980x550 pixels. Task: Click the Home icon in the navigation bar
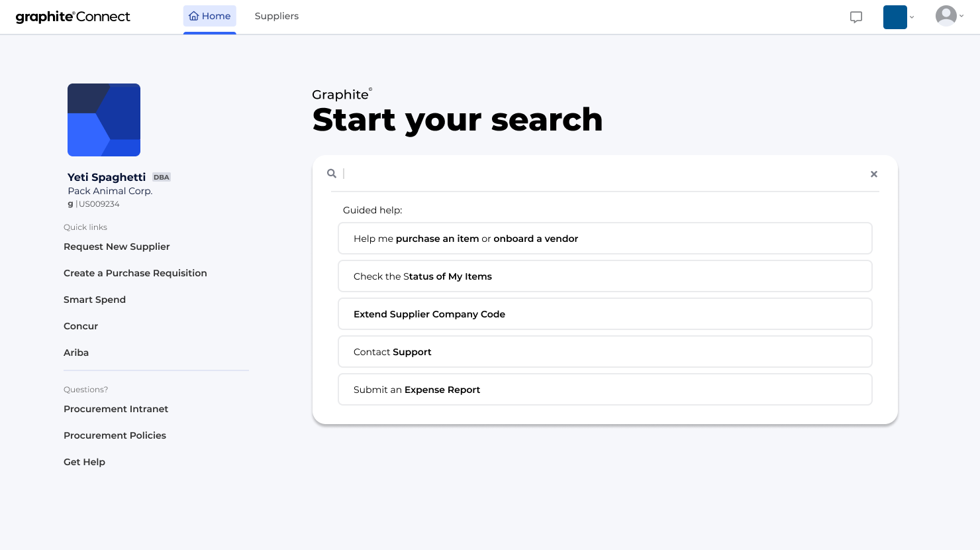(x=194, y=15)
